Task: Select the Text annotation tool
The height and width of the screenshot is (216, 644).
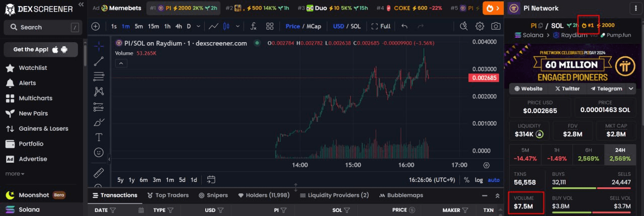Action: (99, 137)
